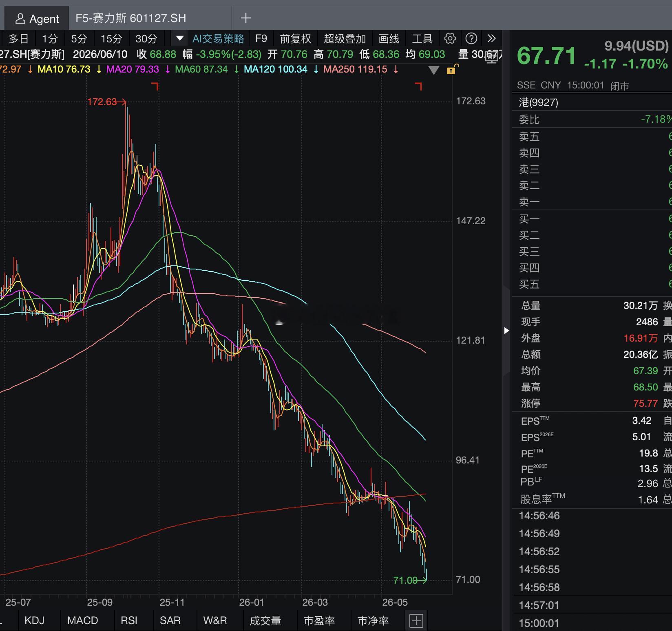672x631 pixels.
Task: Expand more toolbar options double-chevron
Action: click(x=492, y=39)
